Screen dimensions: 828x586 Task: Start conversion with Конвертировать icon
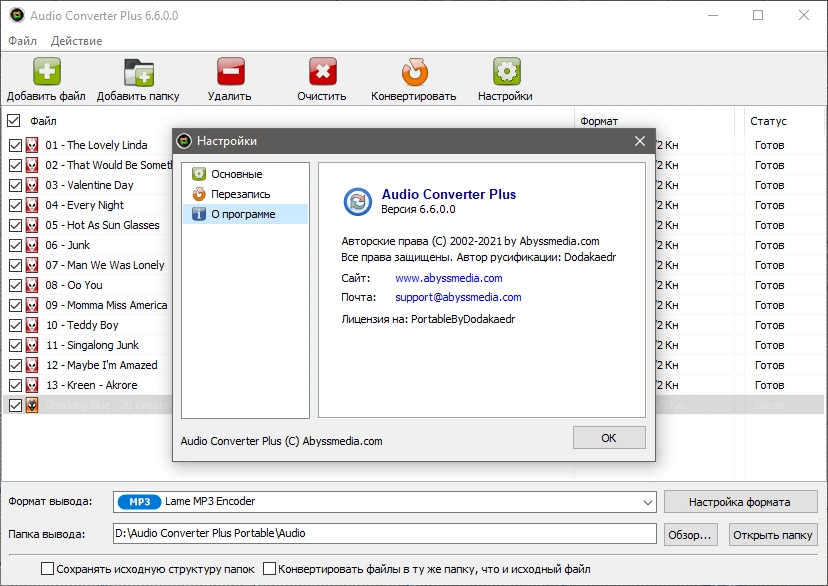[415, 72]
